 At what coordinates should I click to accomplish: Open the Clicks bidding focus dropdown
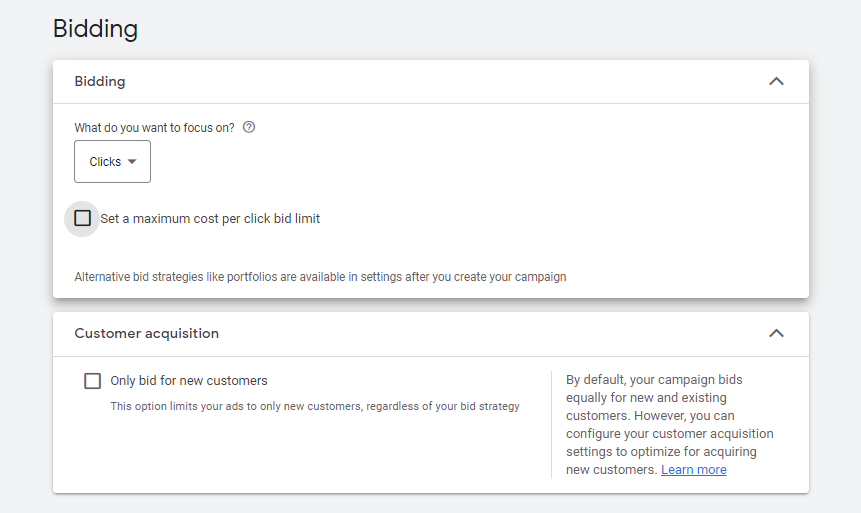click(112, 162)
